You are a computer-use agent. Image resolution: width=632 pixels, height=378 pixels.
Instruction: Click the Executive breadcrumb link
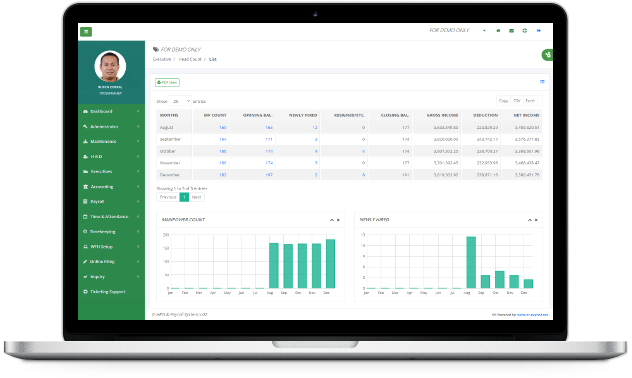coord(162,59)
